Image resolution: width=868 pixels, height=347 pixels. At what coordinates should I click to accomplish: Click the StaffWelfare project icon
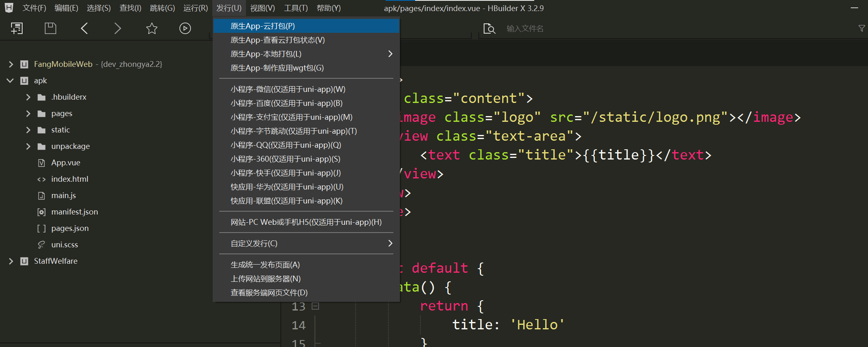pos(24,261)
